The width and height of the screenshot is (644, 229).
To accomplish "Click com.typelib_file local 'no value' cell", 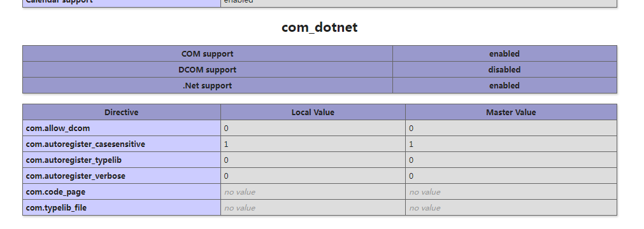I will click(x=313, y=207).
